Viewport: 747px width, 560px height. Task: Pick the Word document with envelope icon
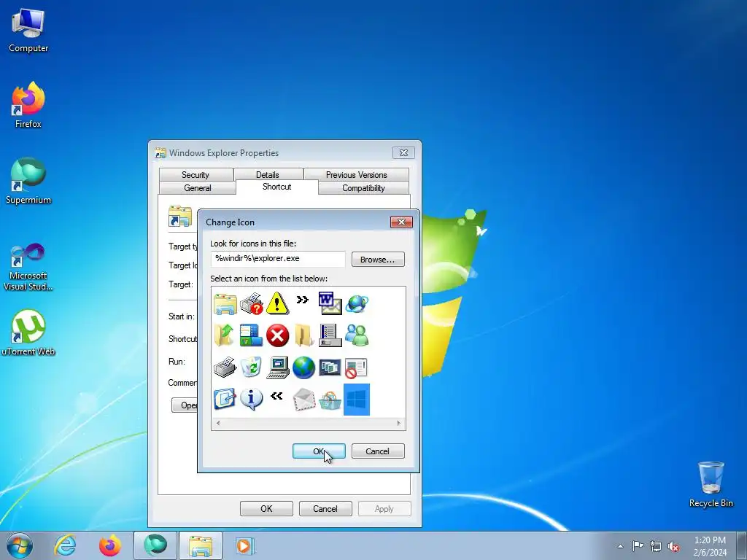click(x=330, y=304)
